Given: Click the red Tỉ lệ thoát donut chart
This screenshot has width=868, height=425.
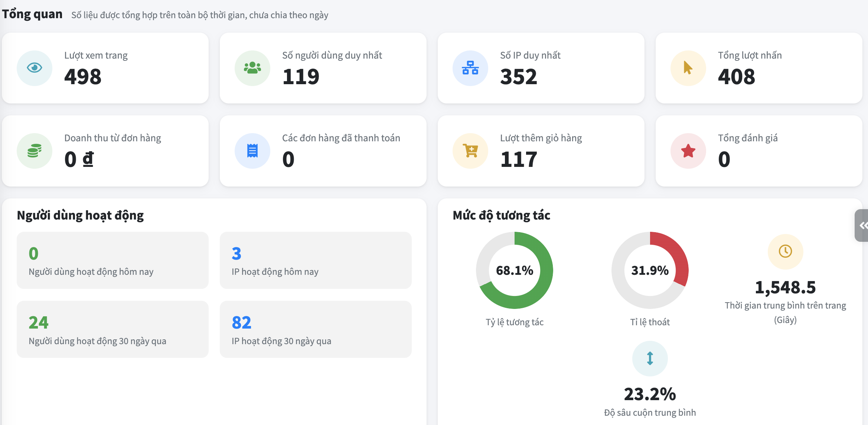Looking at the screenshot, I should (x=650, y=270).
